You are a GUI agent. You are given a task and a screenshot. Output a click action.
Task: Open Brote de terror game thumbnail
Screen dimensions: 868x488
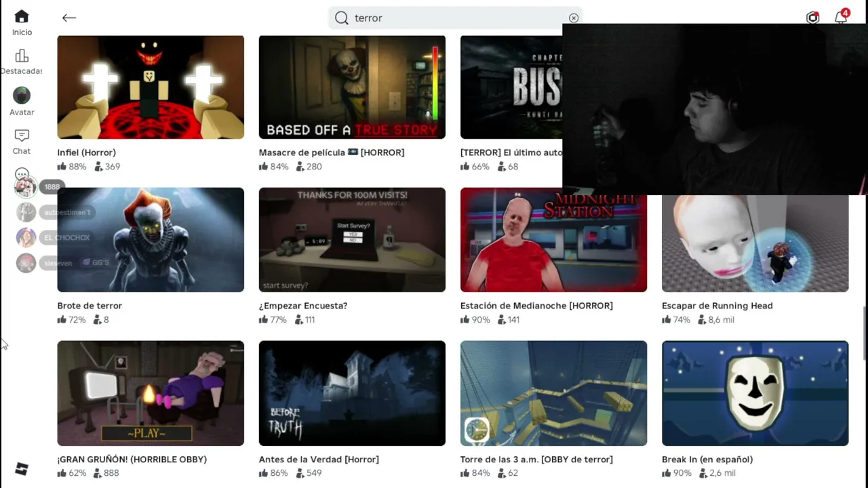click(151, 240)
